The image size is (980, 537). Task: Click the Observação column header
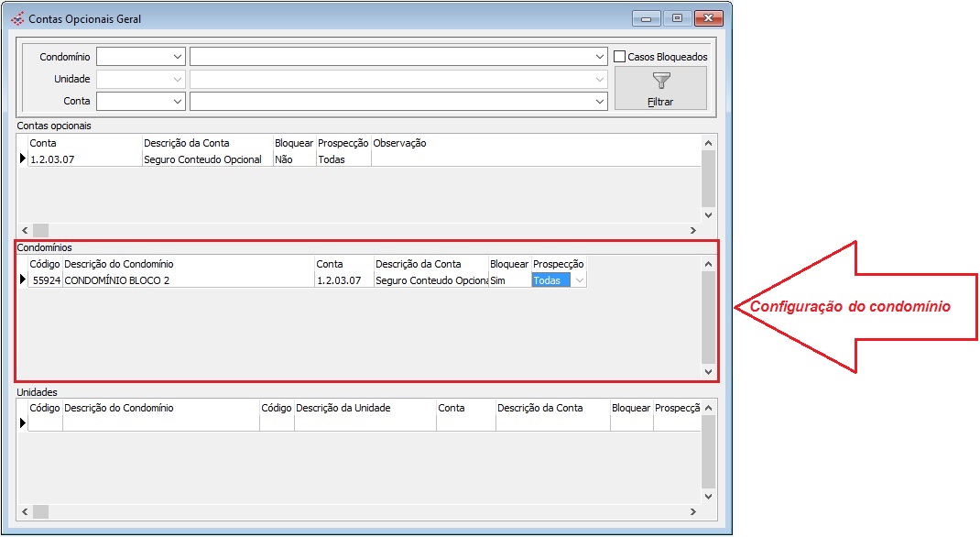click(x=399, y=143)
